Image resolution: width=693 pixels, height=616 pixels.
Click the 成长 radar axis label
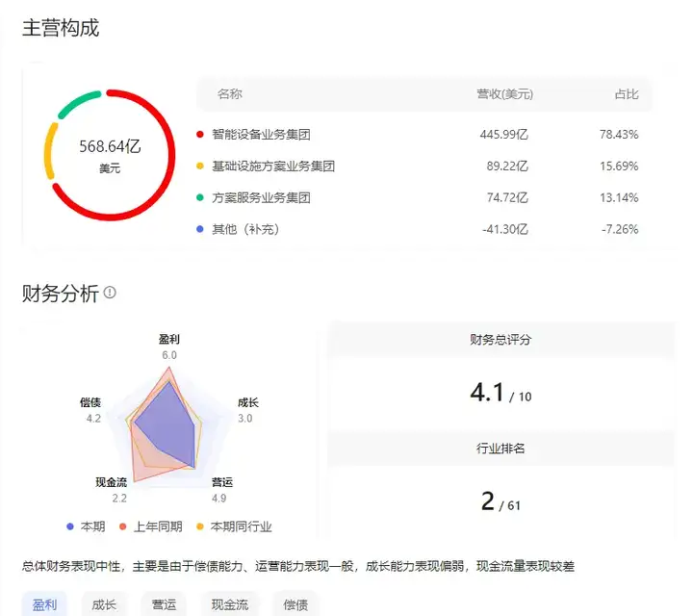[248, 402]
